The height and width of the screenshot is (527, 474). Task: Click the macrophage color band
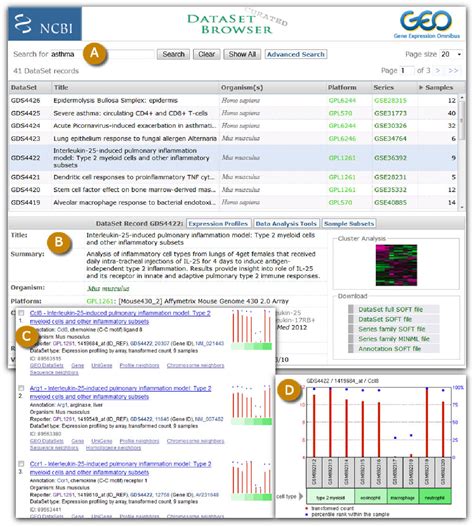click(403, 497)
